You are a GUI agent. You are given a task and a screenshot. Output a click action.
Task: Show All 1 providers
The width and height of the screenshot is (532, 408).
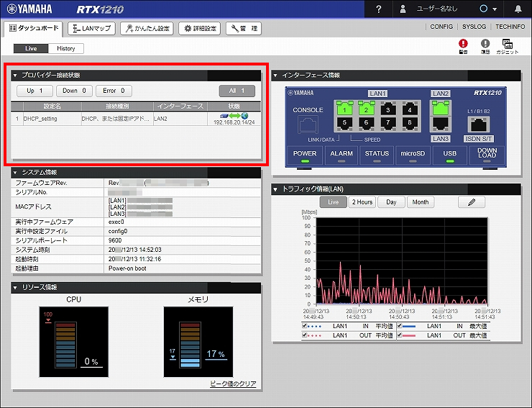tap(237, 91)
